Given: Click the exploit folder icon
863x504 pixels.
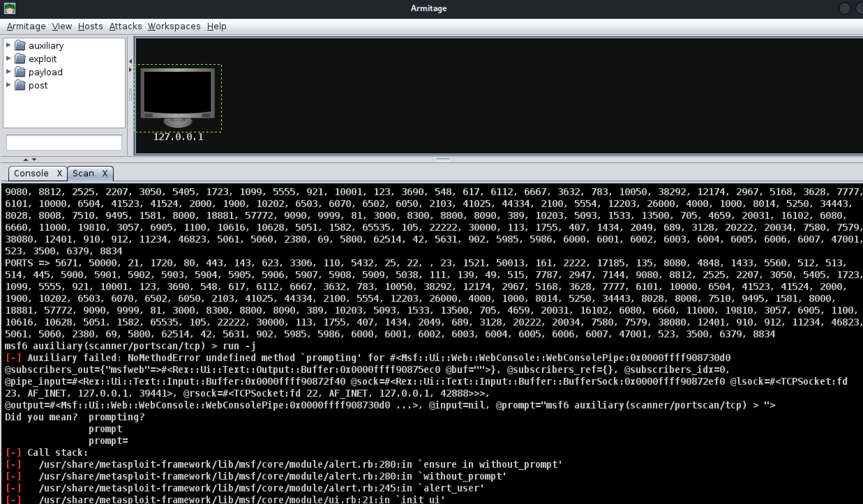Looking at the screenshot, I should (20, 59).
